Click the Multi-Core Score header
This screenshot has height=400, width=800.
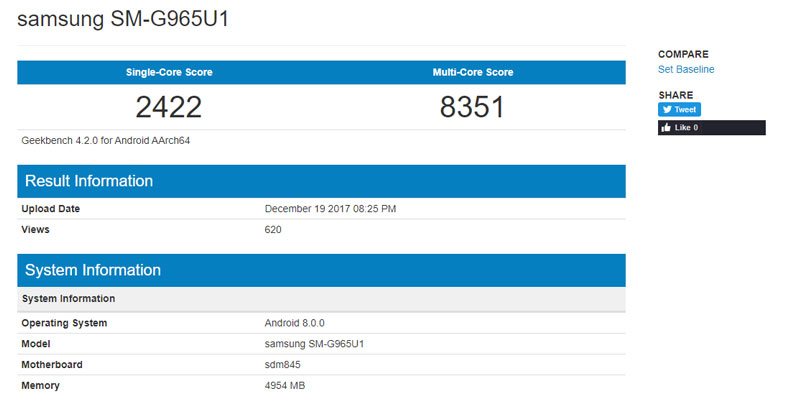pos(473,72)
